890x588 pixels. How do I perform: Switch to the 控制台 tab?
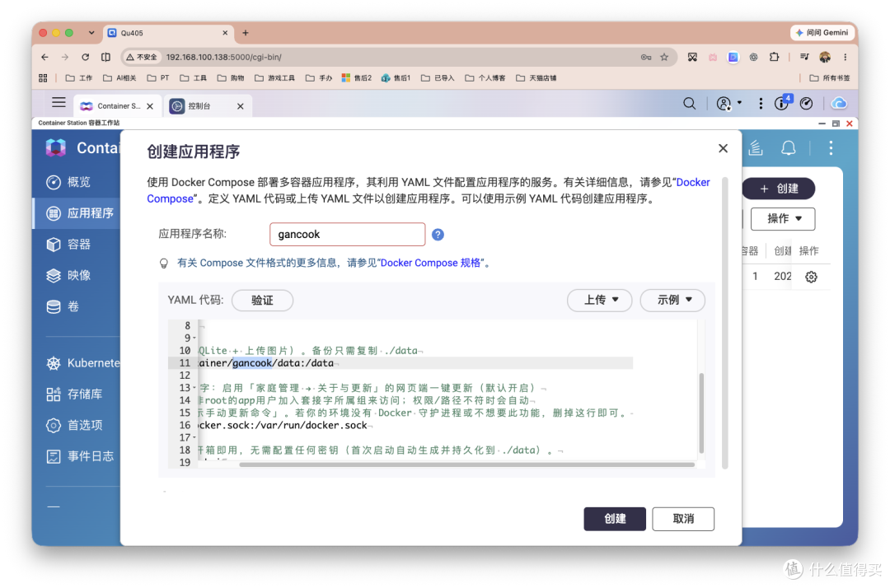click(x=207, y=106)
